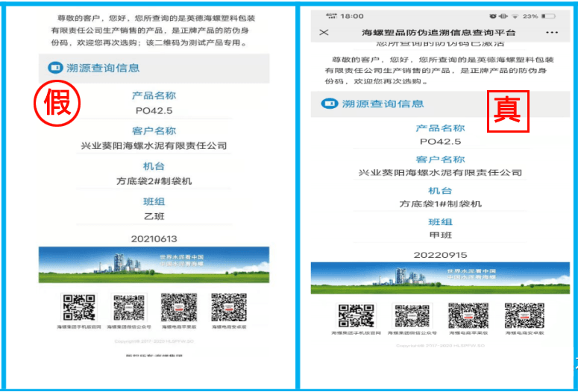Tap the battery icon showing 23%

pos(548,16)
